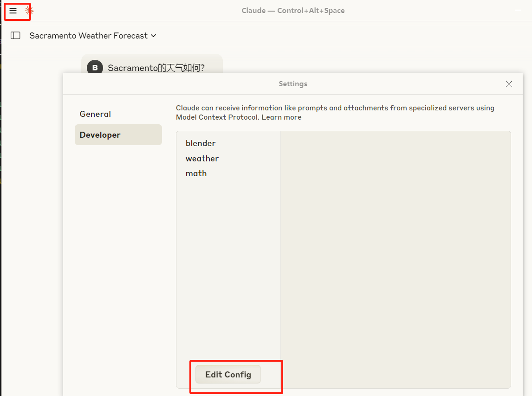
Task: Click the user avatar beside the Sacramento message
Action: click(95, 67)
